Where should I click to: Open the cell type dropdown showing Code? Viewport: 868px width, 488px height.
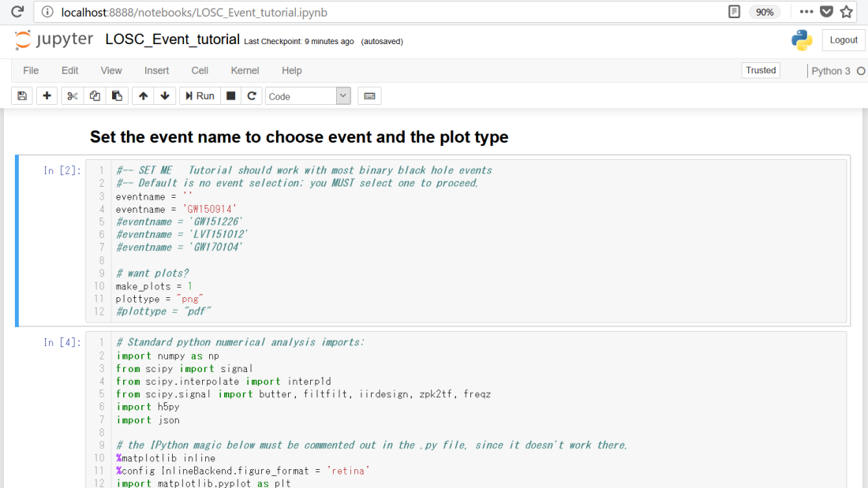[308, 96]
